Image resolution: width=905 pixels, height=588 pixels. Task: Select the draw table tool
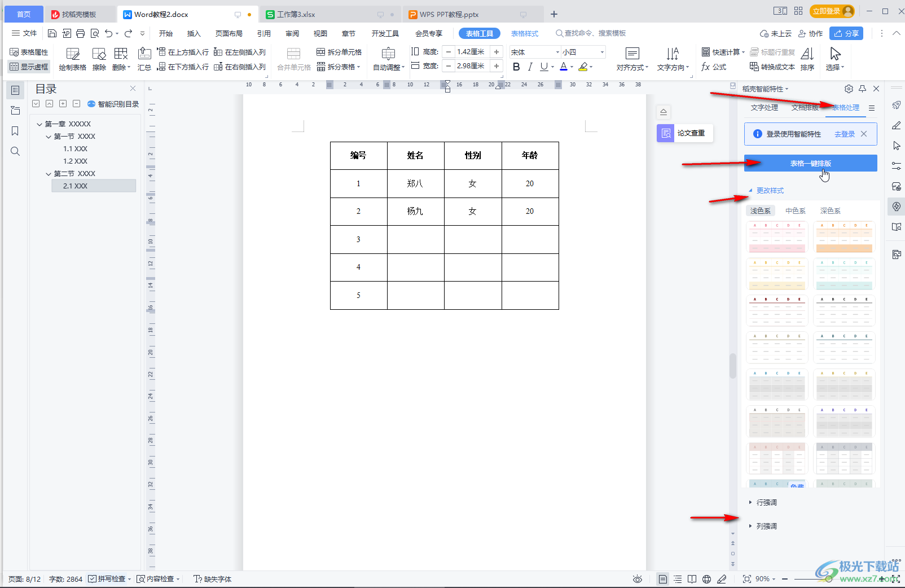73,59
